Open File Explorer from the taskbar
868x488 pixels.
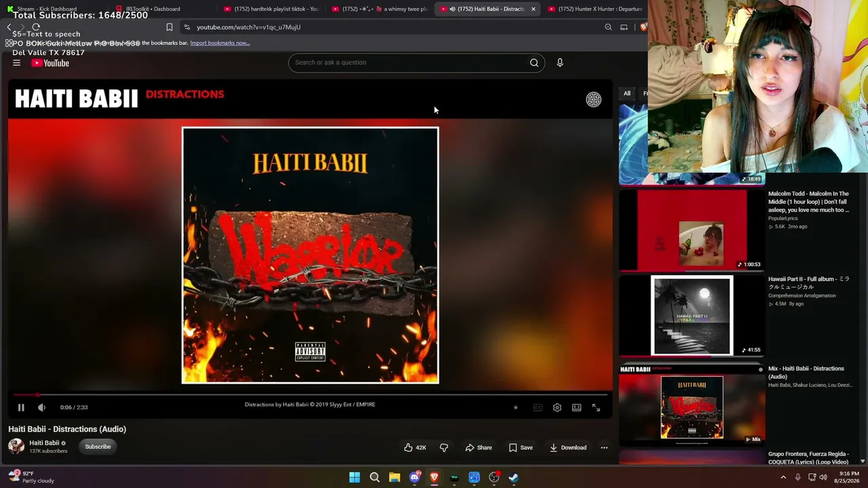[395, 477]
